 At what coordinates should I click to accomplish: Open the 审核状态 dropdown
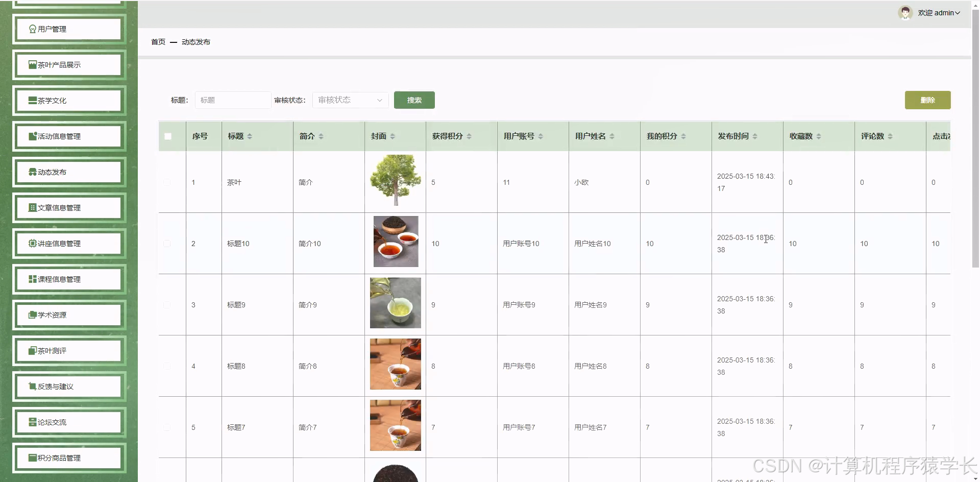350,100
